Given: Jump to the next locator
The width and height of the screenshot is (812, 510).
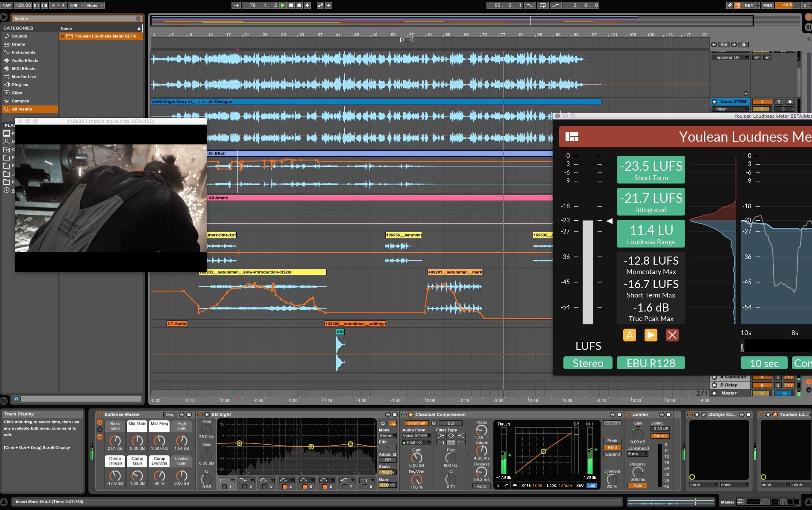Looking at the screenshot, I should (734, 44).
